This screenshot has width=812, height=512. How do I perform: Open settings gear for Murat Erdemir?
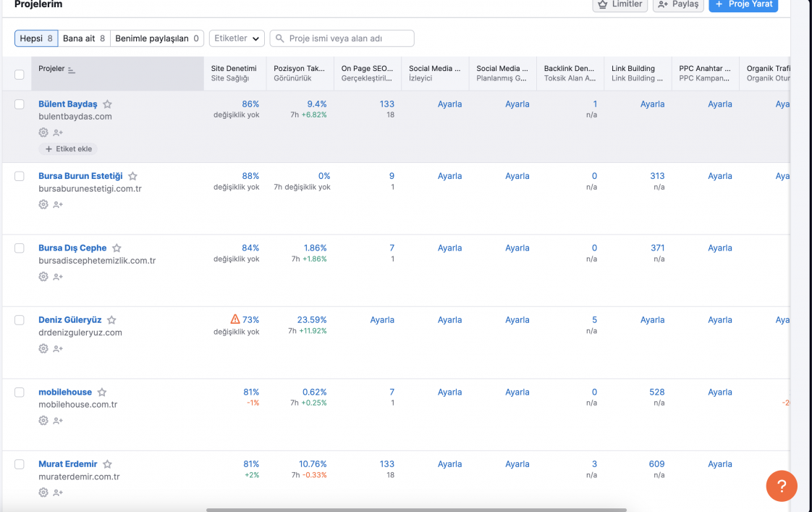pyautogui.click(x=43, y=492)
